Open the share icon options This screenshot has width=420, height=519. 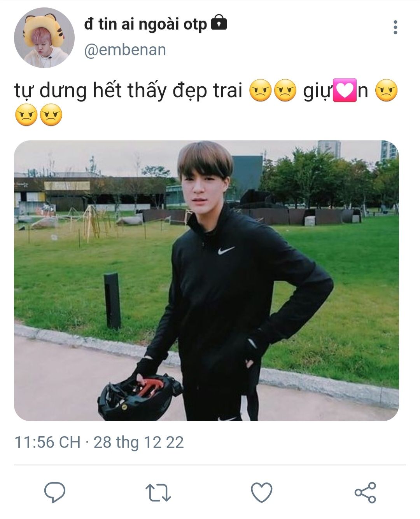click(365, 492)
